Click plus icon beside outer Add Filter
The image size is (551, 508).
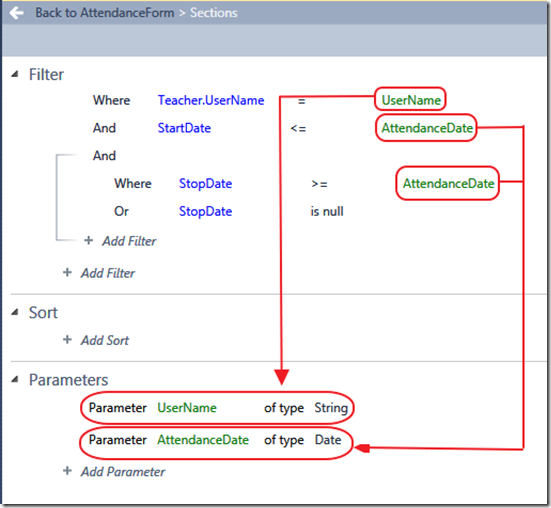coord(67,272)
